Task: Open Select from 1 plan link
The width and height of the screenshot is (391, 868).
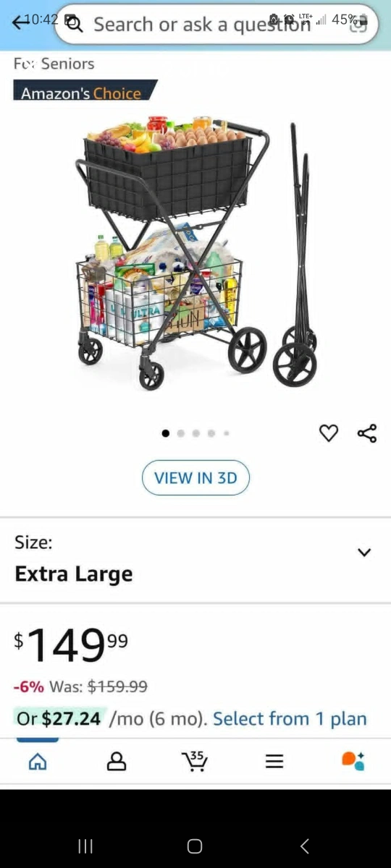Action: (290, 718)
